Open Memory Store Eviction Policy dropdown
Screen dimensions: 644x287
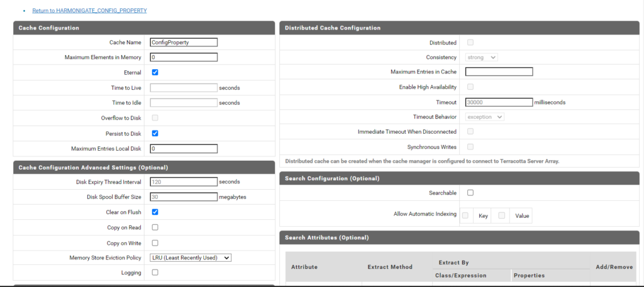pyautogui.click(x=191, y=258)
